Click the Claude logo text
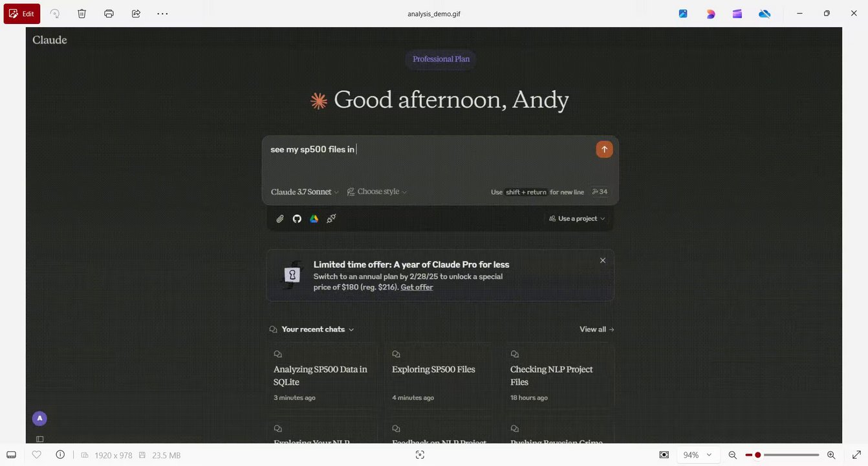 [x=50, y=40]
